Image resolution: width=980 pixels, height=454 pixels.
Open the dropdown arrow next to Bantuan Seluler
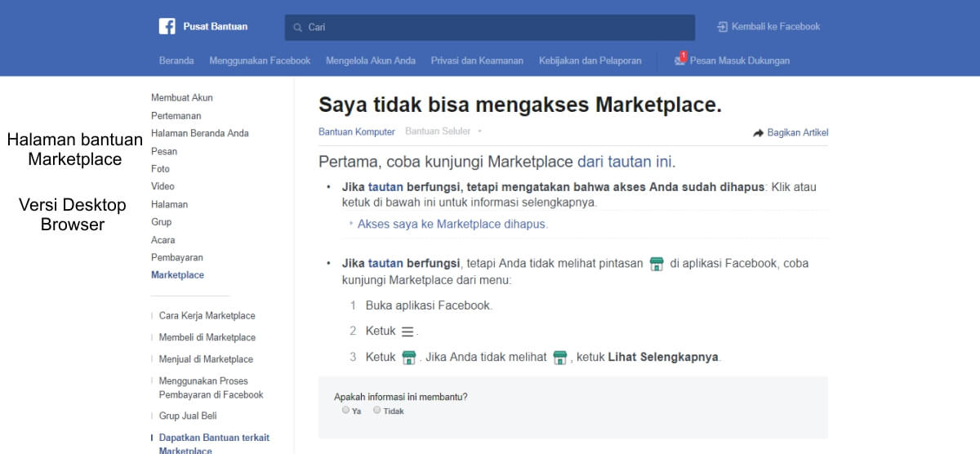[x=479, y=131]
